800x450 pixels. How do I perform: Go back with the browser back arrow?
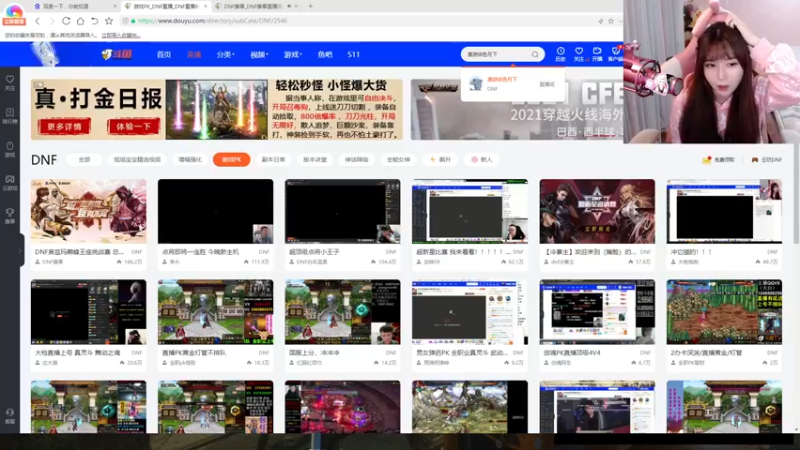tap(37, 21)
